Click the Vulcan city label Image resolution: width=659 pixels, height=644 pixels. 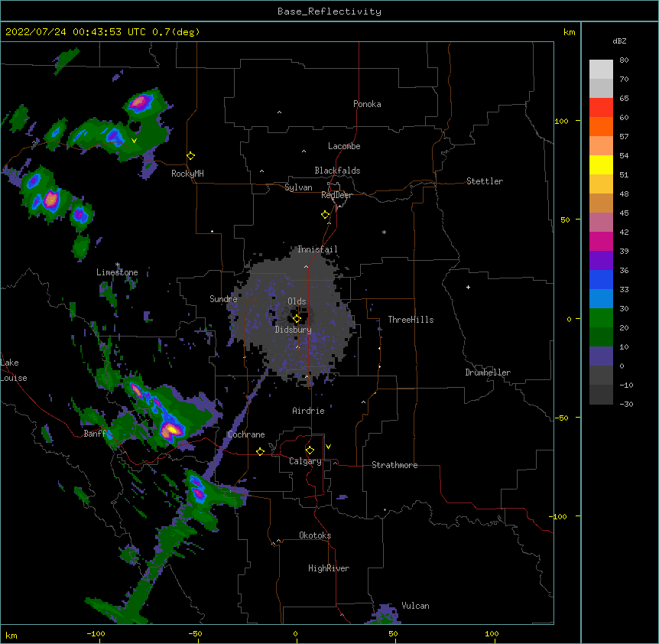[415, 606]
